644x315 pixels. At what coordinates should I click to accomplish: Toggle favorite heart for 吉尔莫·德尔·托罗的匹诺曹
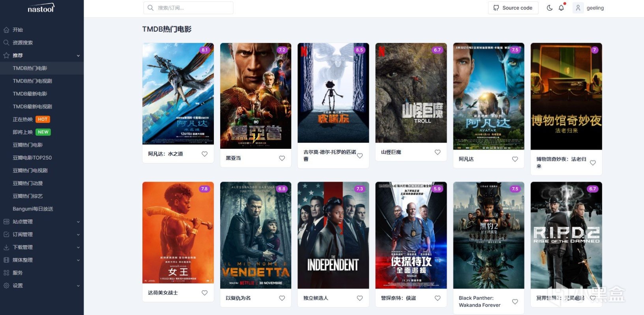click(360, 156)
